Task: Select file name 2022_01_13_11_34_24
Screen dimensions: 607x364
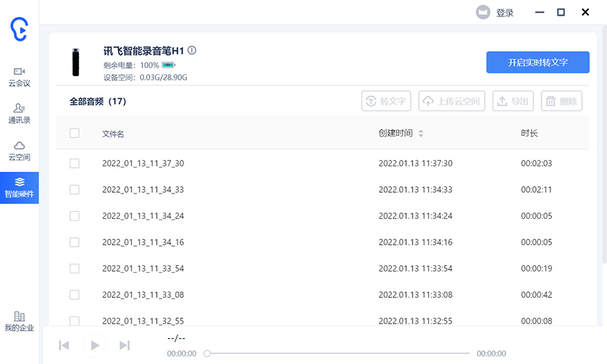Action: click(143, 216)
